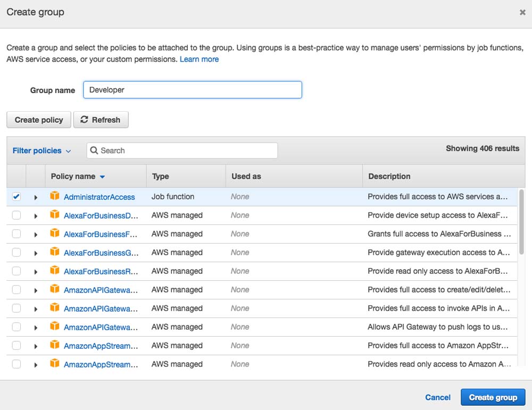This screenshot has height=410, width=532.
Task: Click the AdministratorAccess policy box icon
Action: [x=55, y=196]
